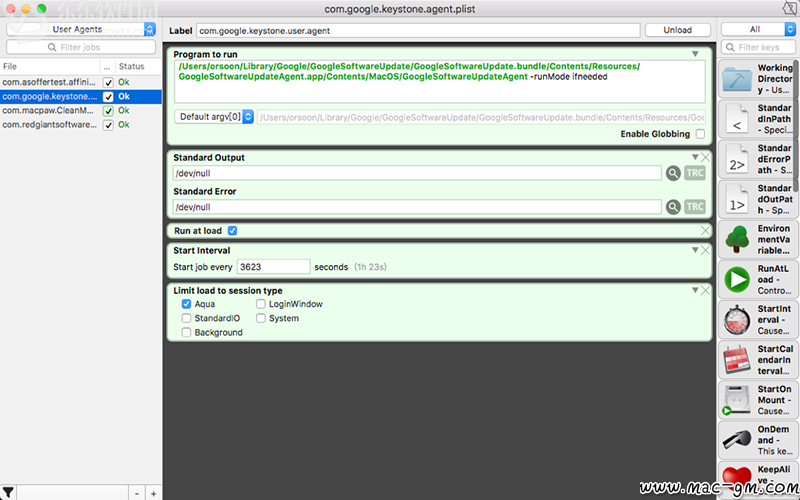The height and width of the screenshot is (500, 800).
Task: Collapse the Limit load to session type triangle
Action: tap(694, 290)
